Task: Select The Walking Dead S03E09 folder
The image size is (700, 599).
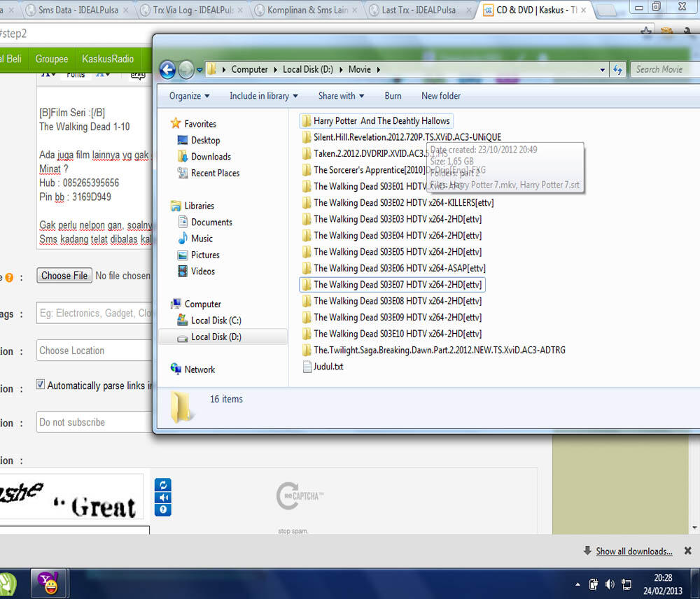Action: click(392, 318)
